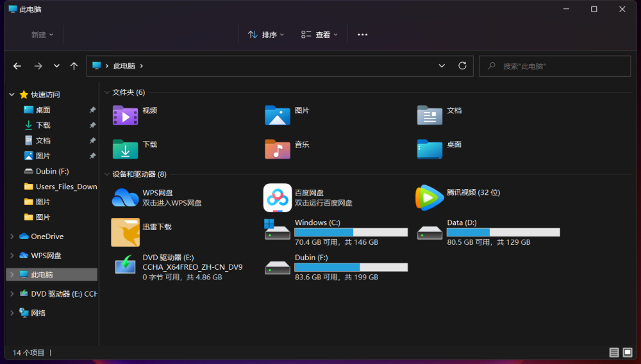
Task: Collapse the 设备和驱动器 (8) group
Action: (x=106, y=174)
